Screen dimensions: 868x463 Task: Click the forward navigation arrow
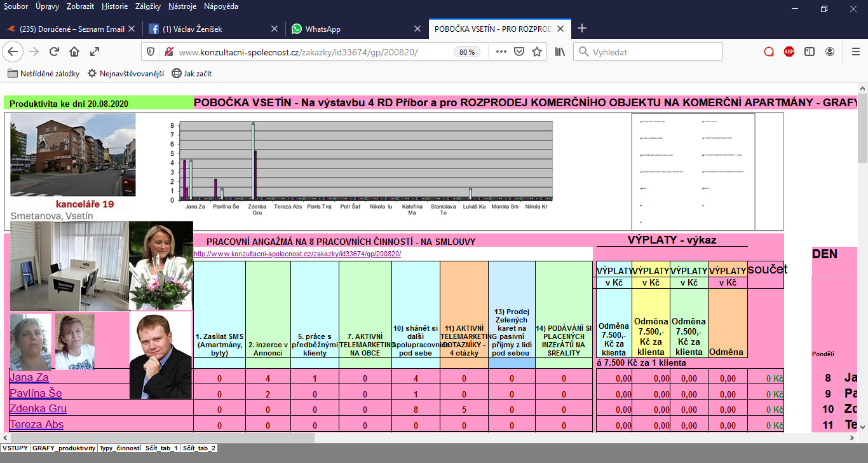(34, 52)
